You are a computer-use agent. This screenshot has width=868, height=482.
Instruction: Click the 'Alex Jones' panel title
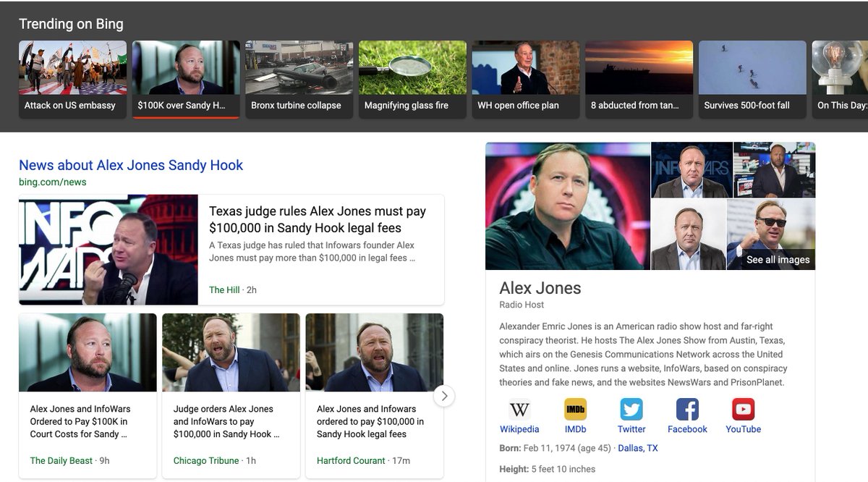(540, 288)
